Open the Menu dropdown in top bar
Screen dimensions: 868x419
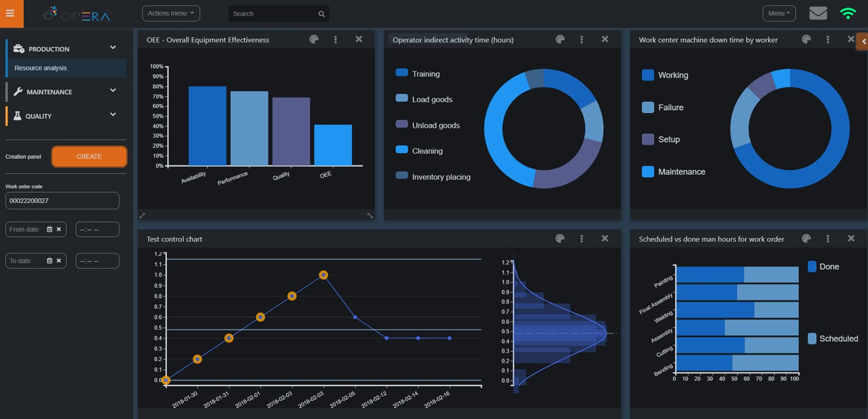click(x=779, y=13)
